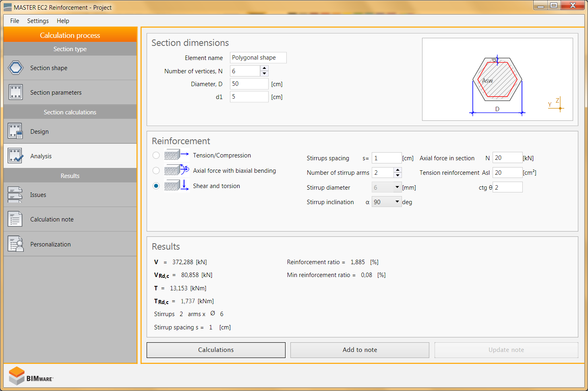
Task: Click the Diameter D input field
Action: [249, 84]
